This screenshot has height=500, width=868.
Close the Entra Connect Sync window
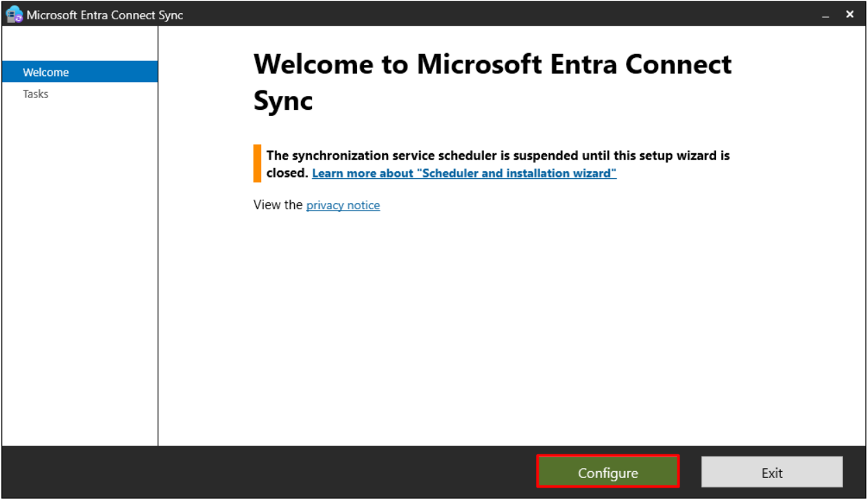(x=850, y=15)
